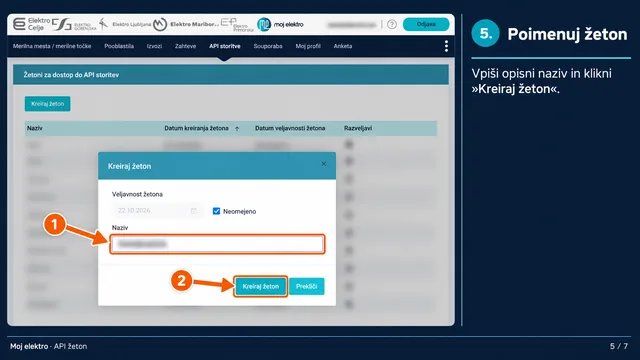The height and width of the screenshot is (360, 640).
Task: Click the Odjava logout button
Action: pyautogui.click(x=426, y=24)
